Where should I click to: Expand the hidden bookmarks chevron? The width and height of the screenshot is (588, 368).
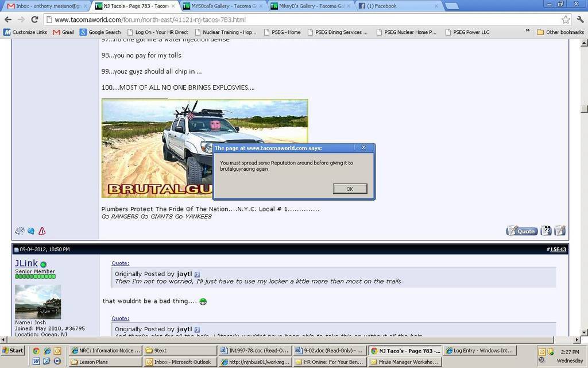pos(528,30)
